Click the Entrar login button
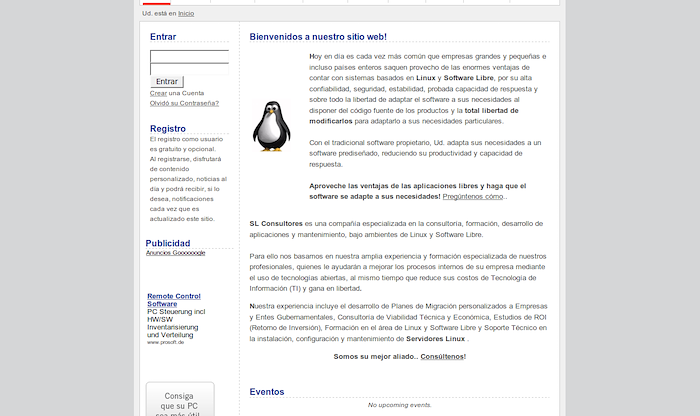Viewport: 700px width, 416px height. [167, 81]
